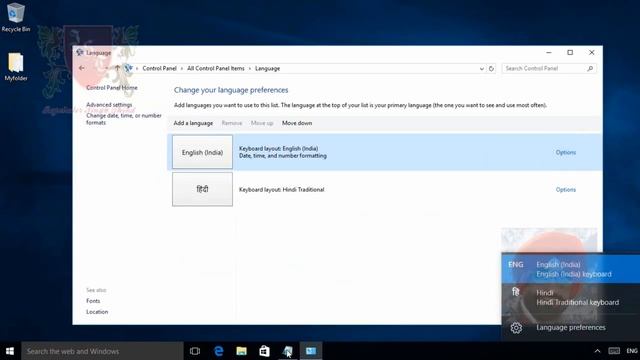Go to the Control Panel breadcrumb
The width and height of the screenshot is (640, 360).
(159, 69)
